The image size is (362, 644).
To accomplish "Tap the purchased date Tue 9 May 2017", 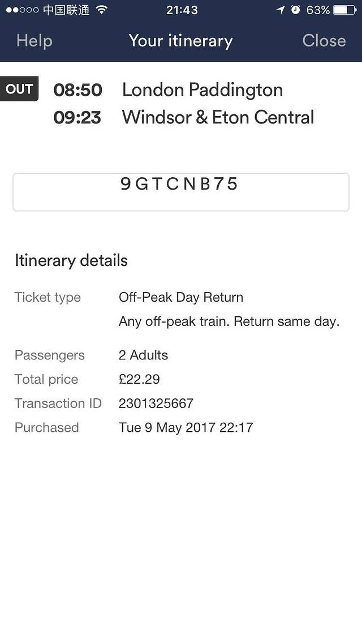I will coord(186,427).
